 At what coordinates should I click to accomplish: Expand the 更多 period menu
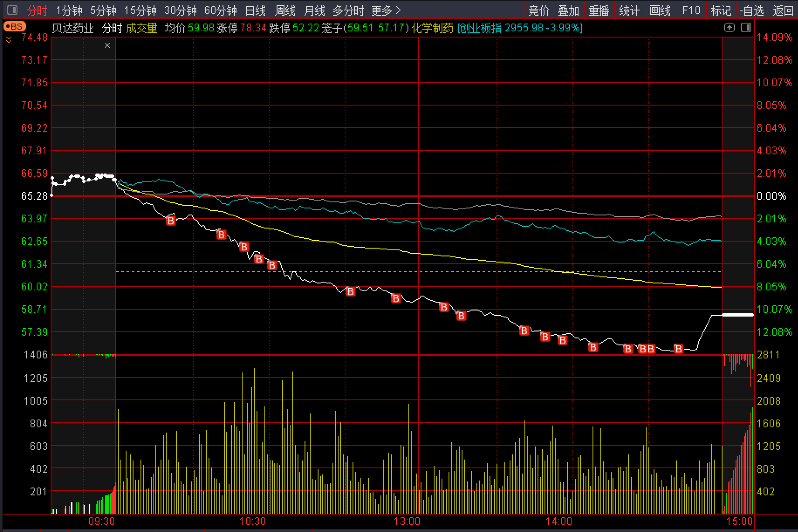(x=386, y=10)
